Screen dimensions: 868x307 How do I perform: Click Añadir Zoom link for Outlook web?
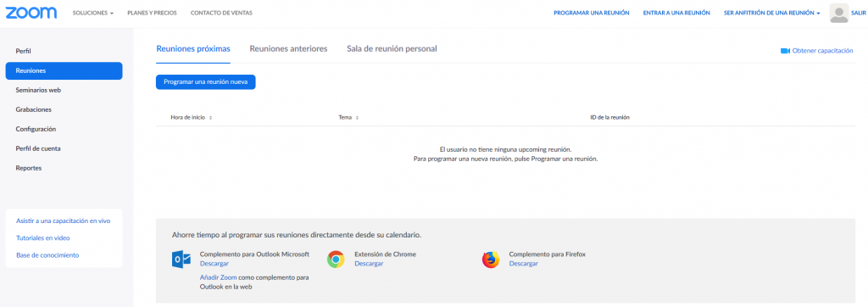[218, 277]
